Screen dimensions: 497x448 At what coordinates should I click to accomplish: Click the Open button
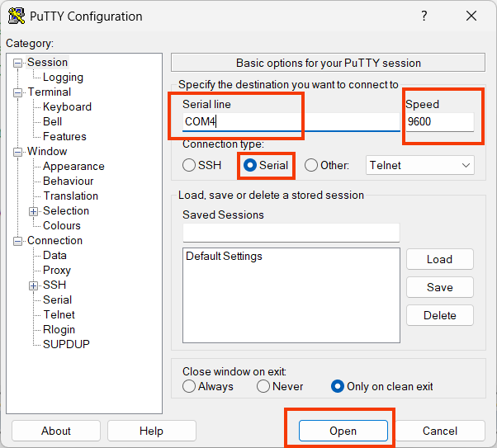pyautogui.click(x=343, y=431)
